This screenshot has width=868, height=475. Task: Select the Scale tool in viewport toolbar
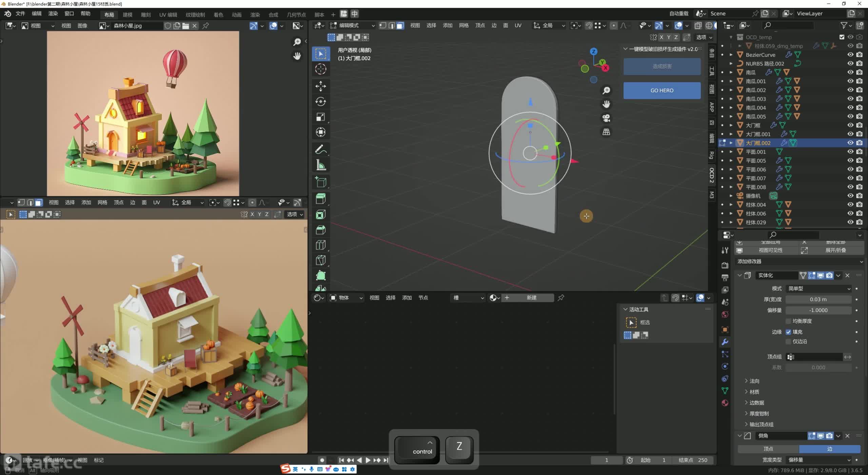320,117
